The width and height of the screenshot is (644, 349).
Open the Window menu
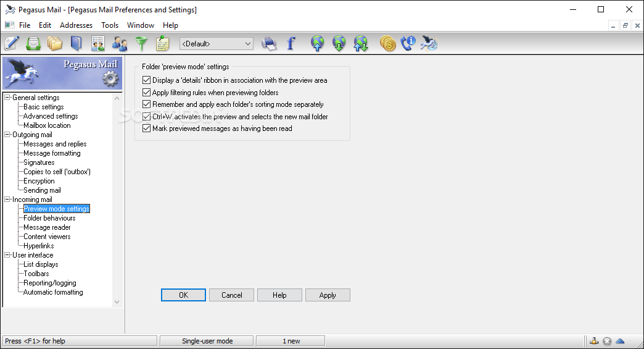coord(141,25)
